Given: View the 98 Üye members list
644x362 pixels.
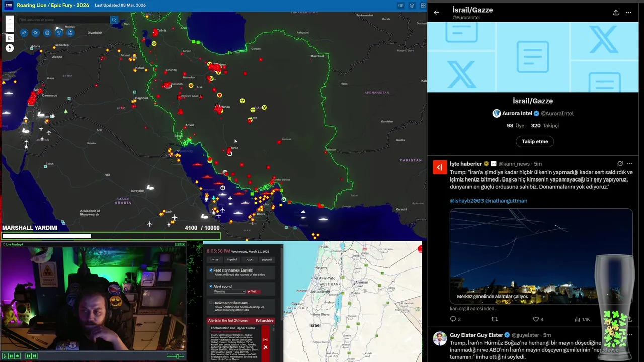Looking at the screenshot, I should (516, 126).
